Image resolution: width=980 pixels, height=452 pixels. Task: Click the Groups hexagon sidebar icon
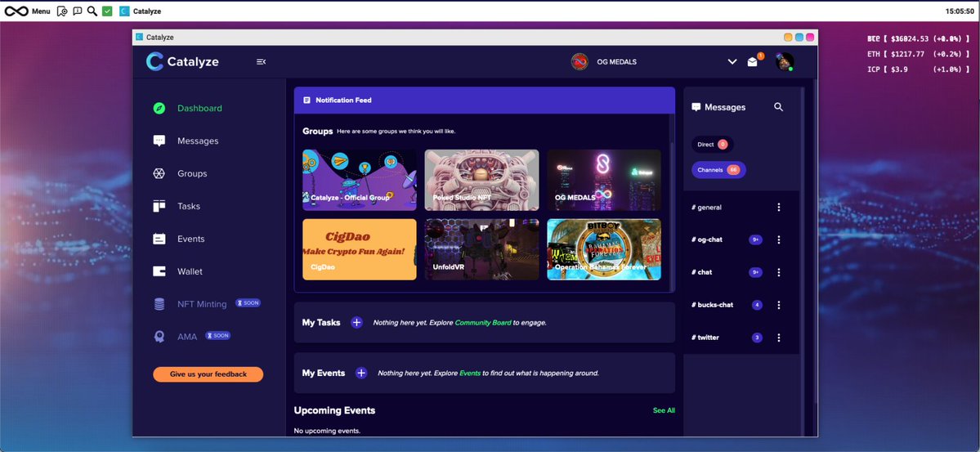click(x=159, y=173)
